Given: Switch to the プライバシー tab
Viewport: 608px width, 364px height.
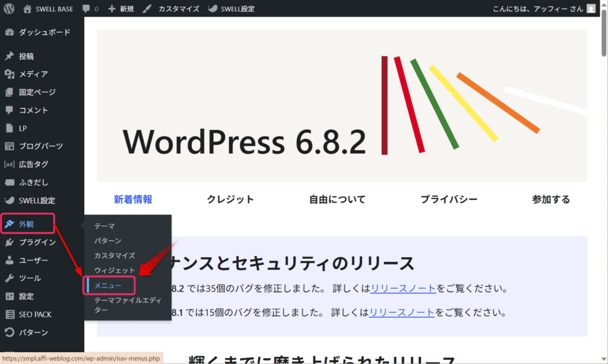Looking at the screenshot, I should [x=449, y=200].
